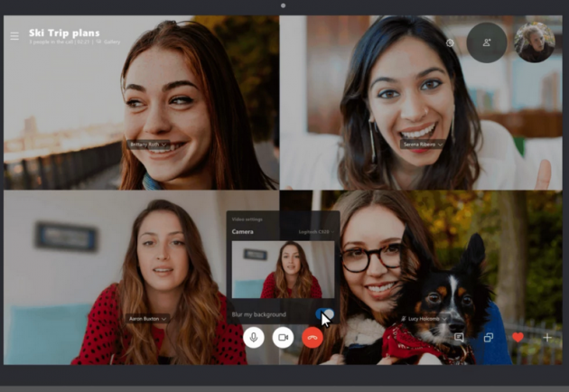Open the hamburger menu beside Ski Trip plans

14,36
